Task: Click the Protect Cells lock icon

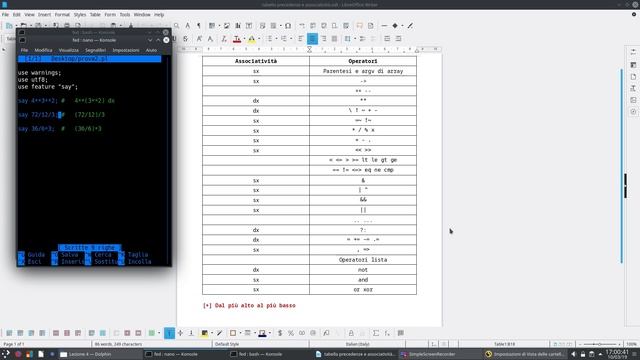Action: pyautogui.click(x=351, y=333)
